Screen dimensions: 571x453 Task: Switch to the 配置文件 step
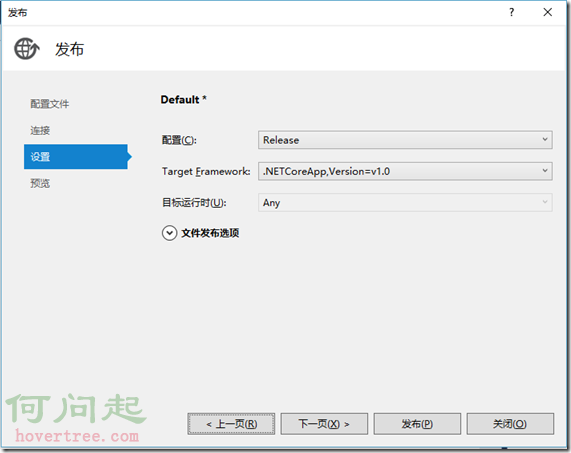[x=50, y=104]
